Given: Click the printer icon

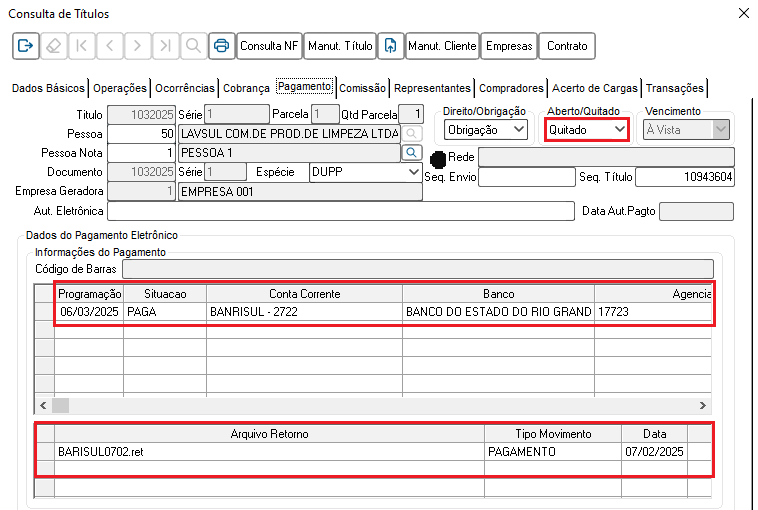Looking at the screenshot, I should [222, 46].
